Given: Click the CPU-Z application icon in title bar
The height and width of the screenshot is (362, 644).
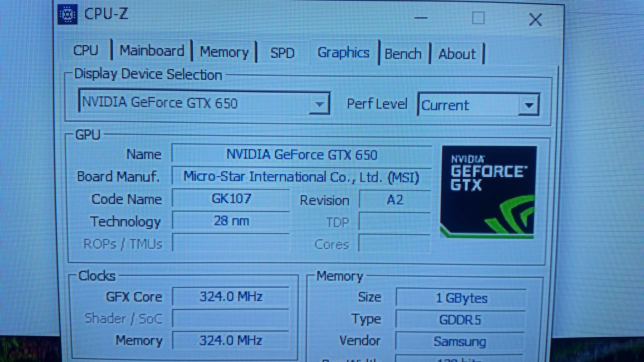Looking at the screenshot, I should [67, 14].
